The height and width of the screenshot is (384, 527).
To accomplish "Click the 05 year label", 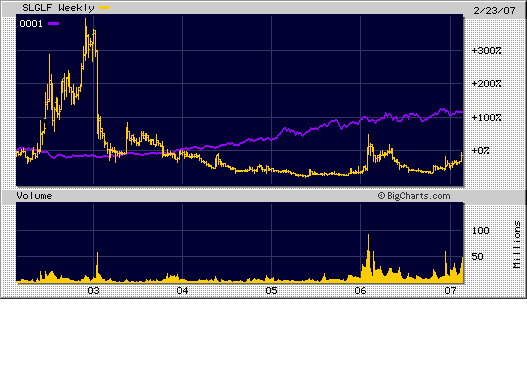I will tap(272, 291).
